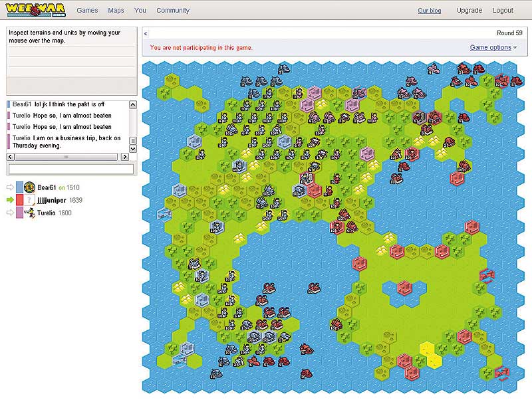532x402 pixels.
Task: Click the red color swatch next to jjjjuniper
Action: click(x=20, y=200)
